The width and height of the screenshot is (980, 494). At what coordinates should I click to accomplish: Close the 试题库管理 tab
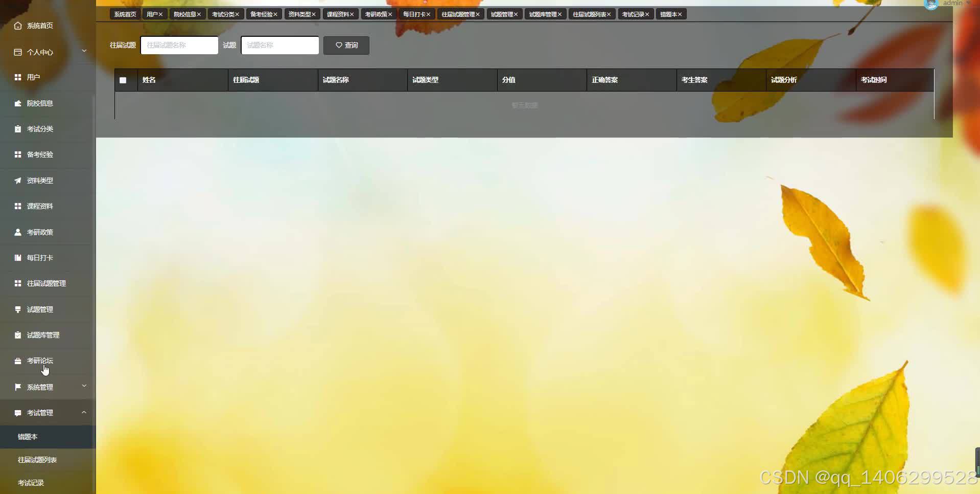pos(559,14)
